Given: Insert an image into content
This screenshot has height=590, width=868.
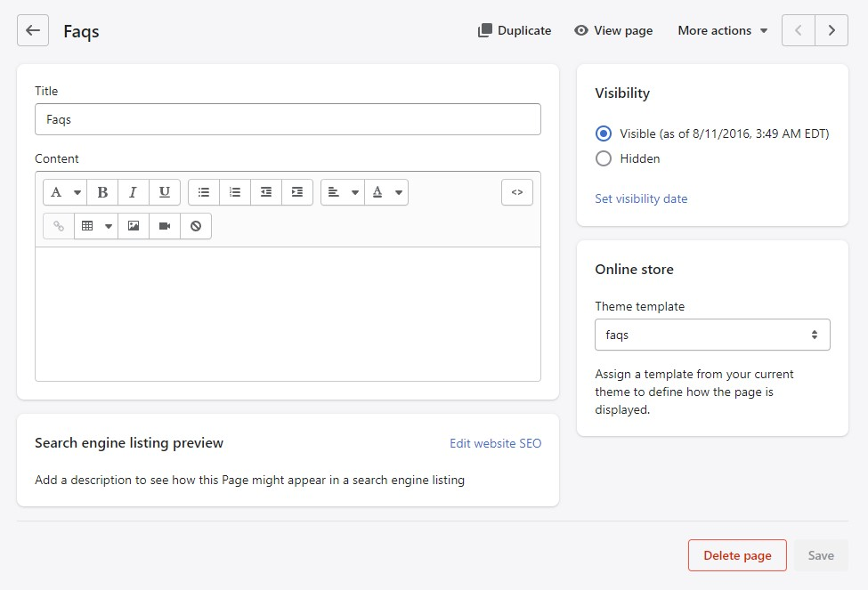Looking at the screenshot, I should pos(134,226).
